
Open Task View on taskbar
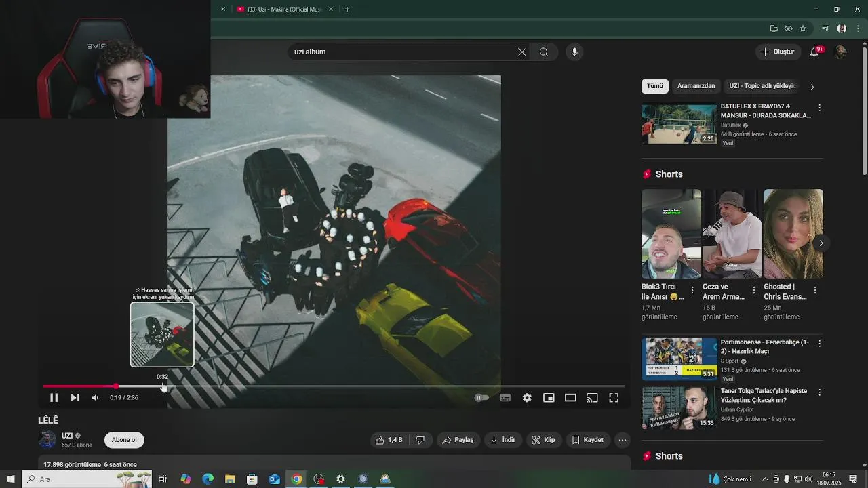pyautogui.click(x=163, y=479)
